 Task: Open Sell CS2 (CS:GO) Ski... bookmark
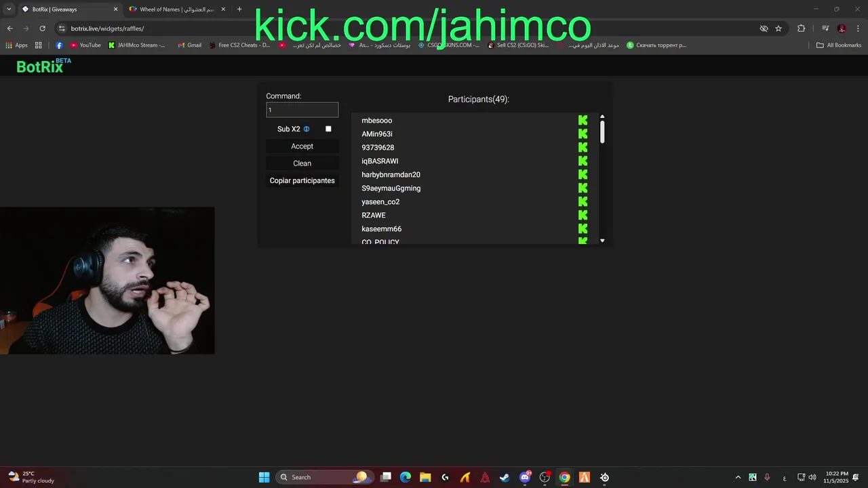[519, 45]
